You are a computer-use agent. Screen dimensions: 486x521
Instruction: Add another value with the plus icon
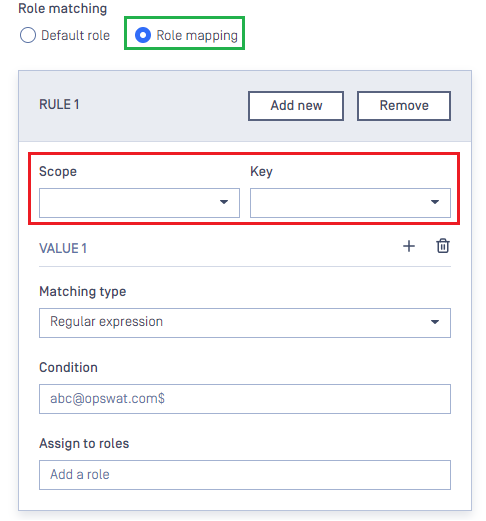[409, 246]
